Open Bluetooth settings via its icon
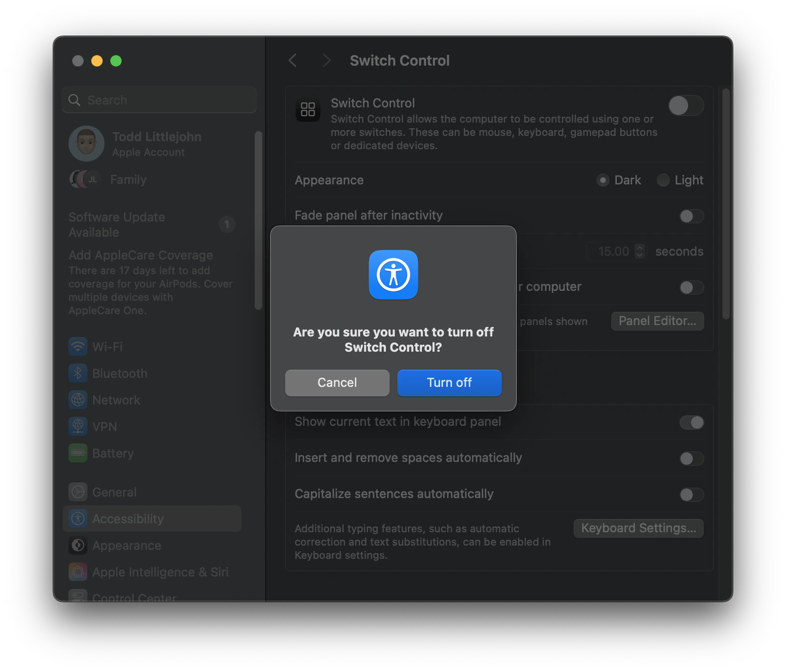The height and width of the screenshot is (672, 786). pos(77,373)
